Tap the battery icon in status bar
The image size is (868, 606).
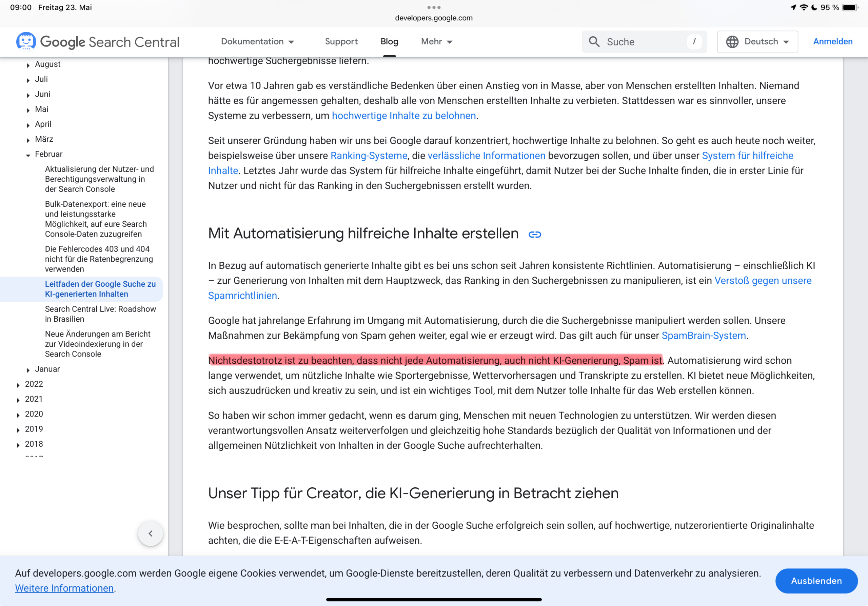[x=850, y=7]
